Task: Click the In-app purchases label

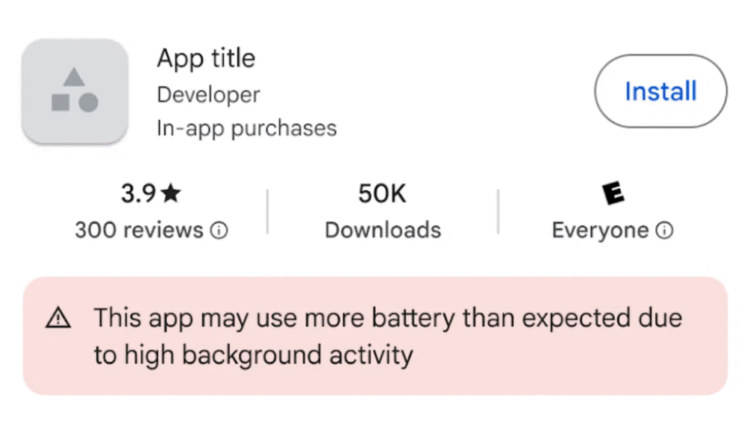Action: point(246,129)
